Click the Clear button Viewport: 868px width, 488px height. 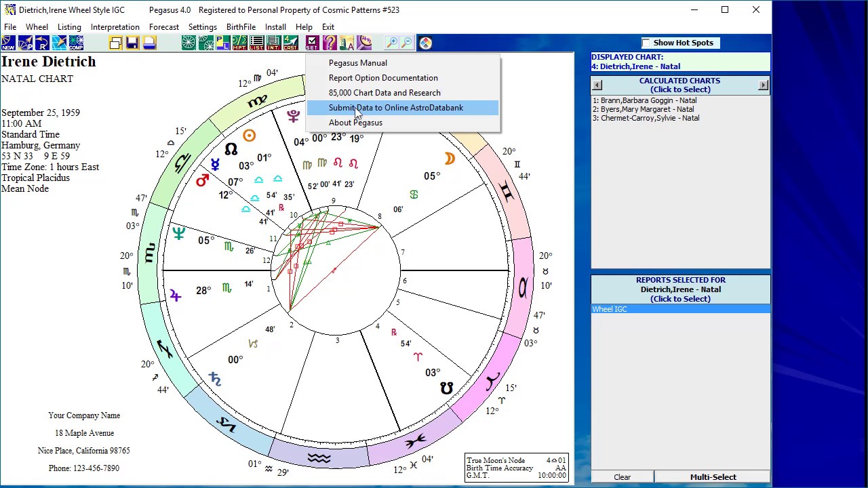click(623, 477)
